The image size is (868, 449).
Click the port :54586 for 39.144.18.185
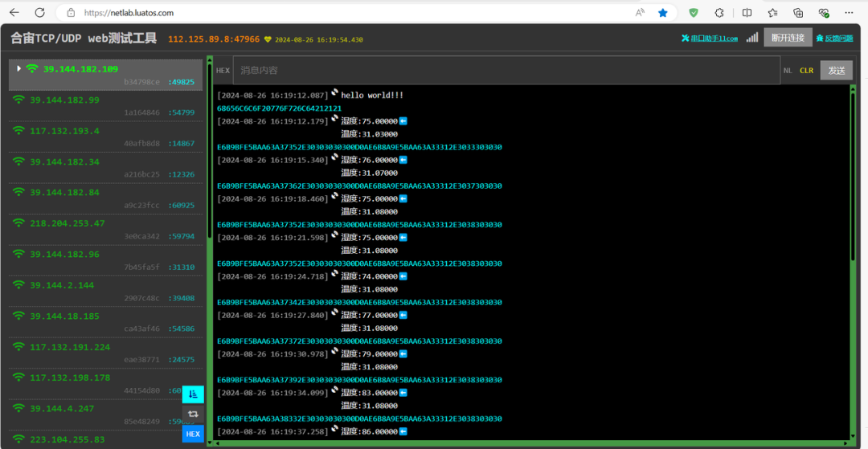coord(181,329)
